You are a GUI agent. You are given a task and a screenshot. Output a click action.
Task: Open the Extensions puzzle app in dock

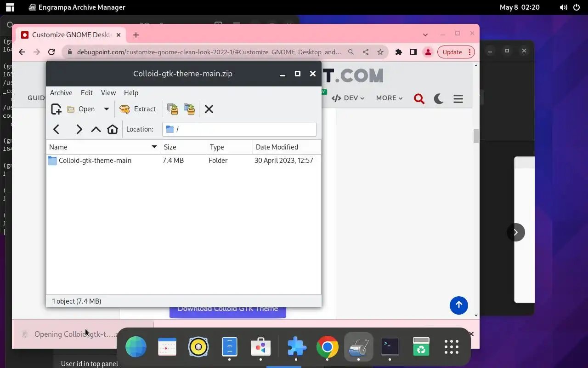point(297,347)
